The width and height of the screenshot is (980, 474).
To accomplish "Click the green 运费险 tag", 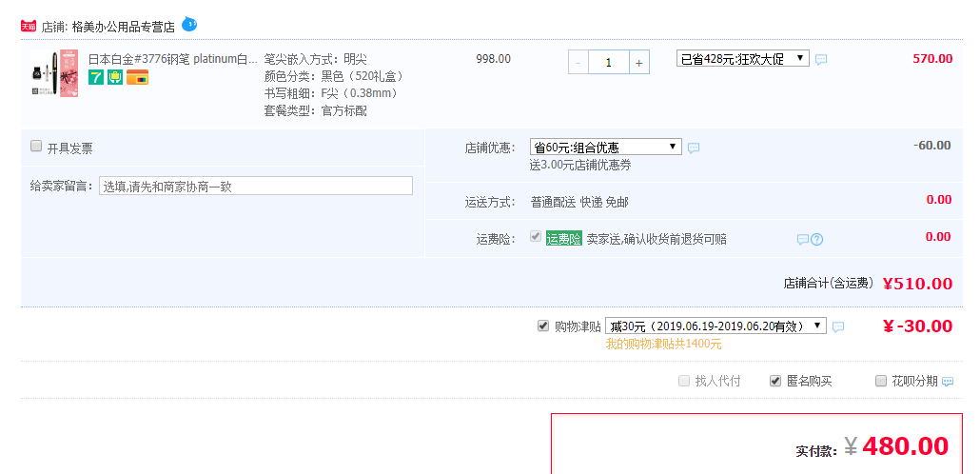I will point(564,239).
